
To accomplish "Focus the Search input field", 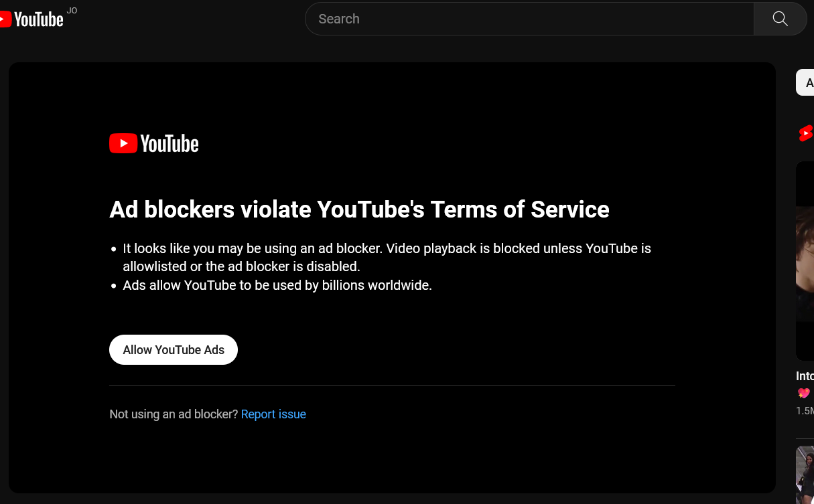I will [529, 19].
